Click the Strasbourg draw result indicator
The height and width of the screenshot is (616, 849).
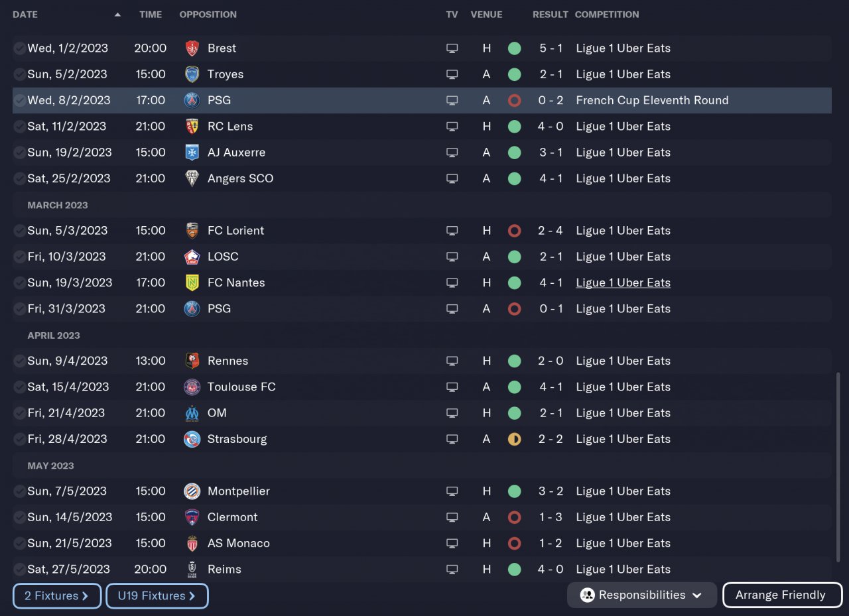tap(514, 439)
